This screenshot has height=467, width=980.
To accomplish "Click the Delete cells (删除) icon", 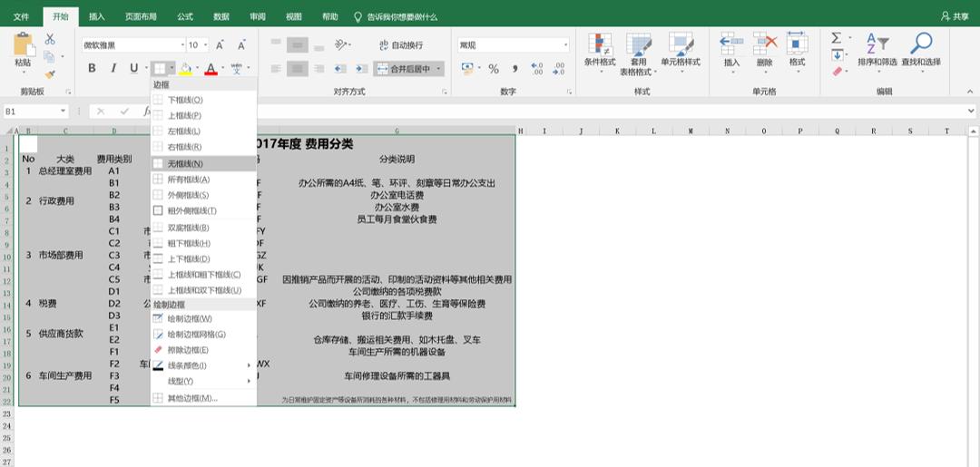I will click(764, 44).
